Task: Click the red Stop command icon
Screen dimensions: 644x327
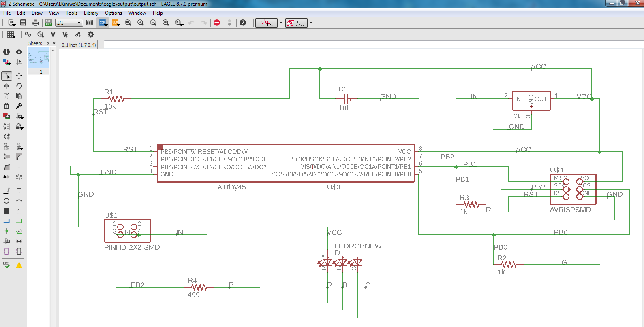Action: tap(217, 23)
